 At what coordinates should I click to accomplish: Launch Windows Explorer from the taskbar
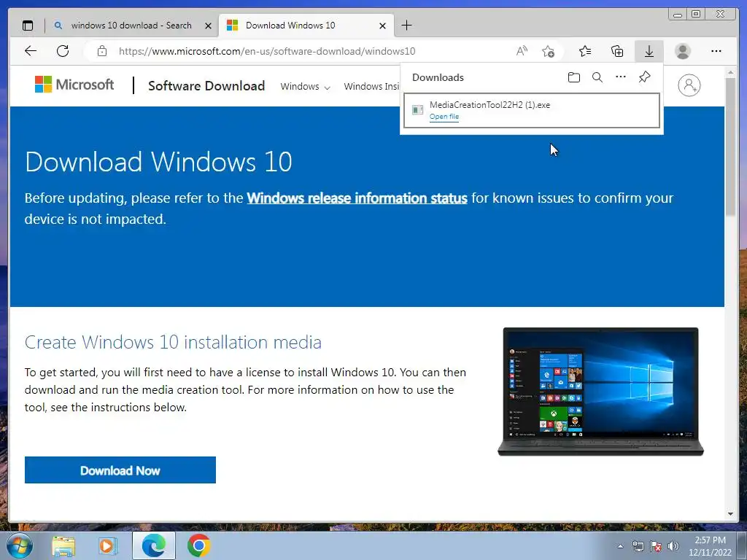point(63,546)
